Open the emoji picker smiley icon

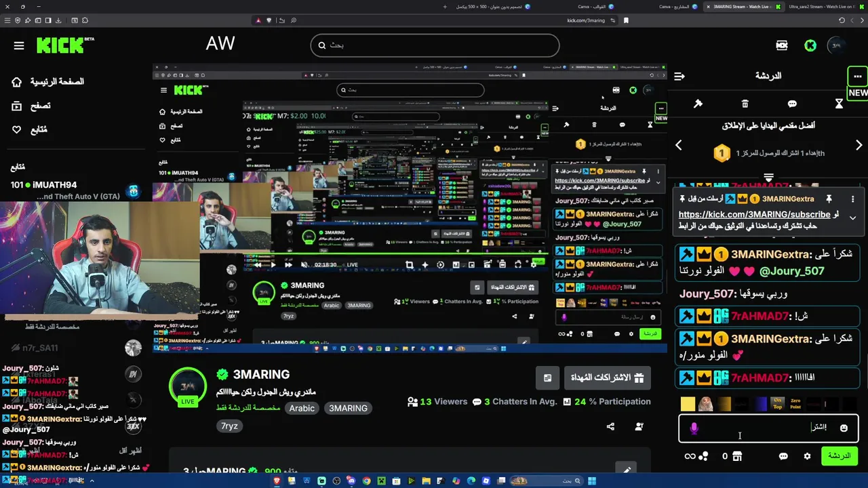pos(844,428)
